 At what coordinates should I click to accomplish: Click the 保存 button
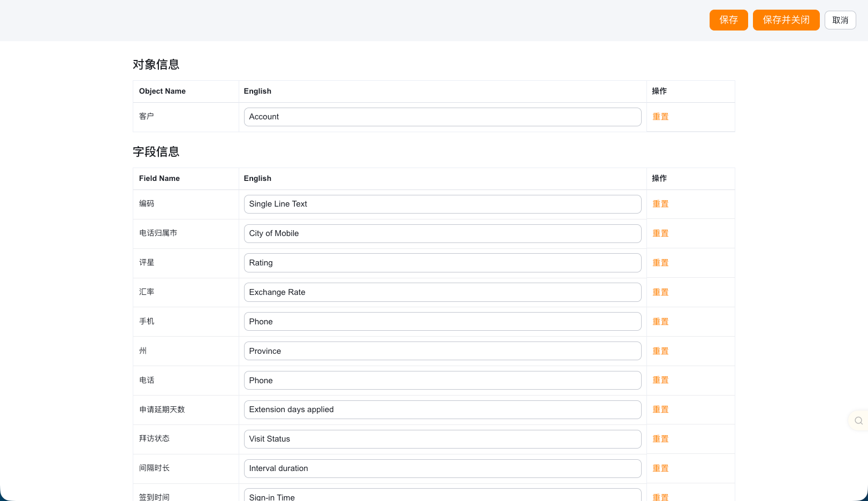coord(728,20)
